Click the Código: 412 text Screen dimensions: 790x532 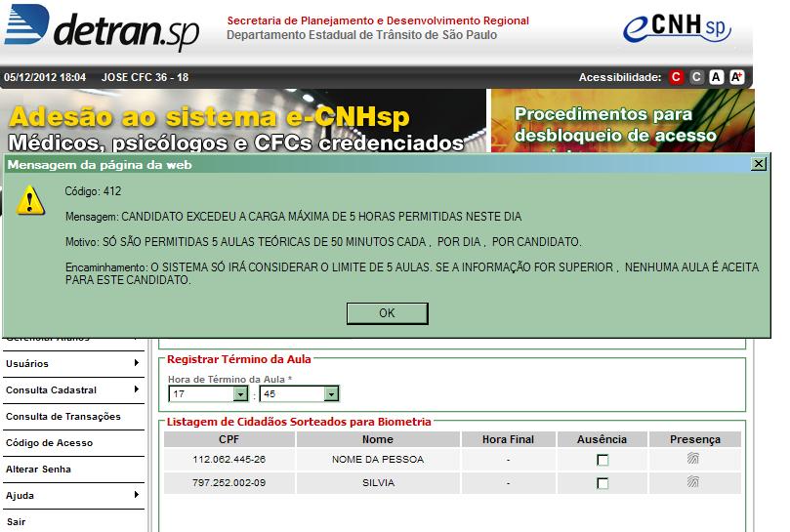point(93,191)
